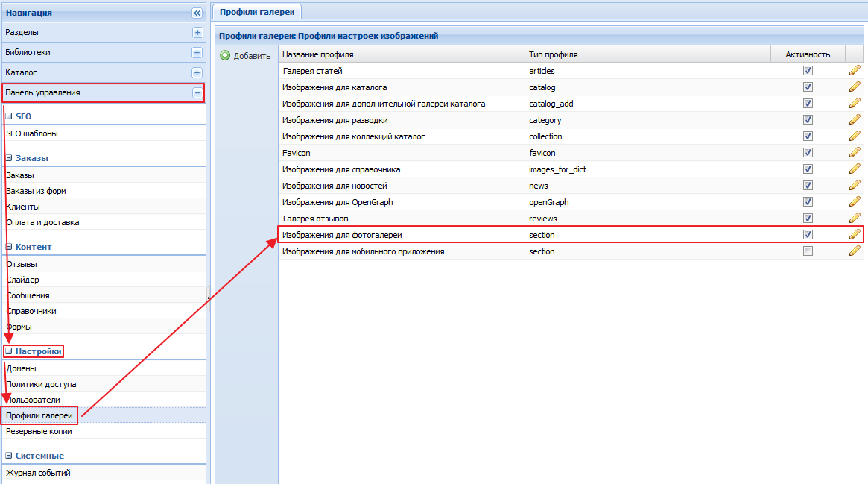Collapse the Панель управления section

click(197, 93)
